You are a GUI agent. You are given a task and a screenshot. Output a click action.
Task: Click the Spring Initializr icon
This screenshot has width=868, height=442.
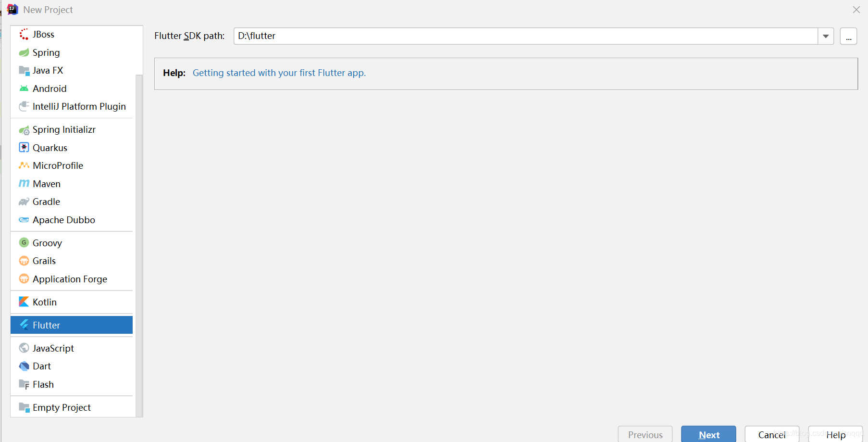[24, 130]
